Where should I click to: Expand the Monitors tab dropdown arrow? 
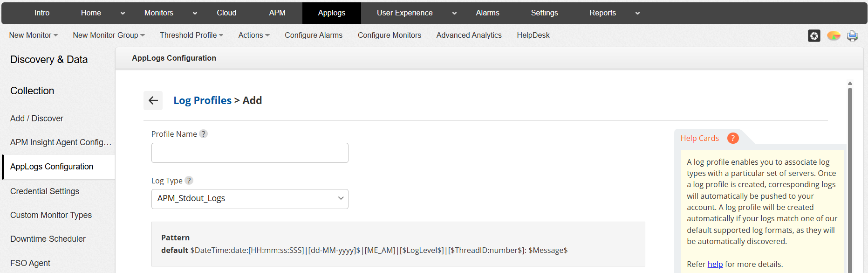(195, 13)
